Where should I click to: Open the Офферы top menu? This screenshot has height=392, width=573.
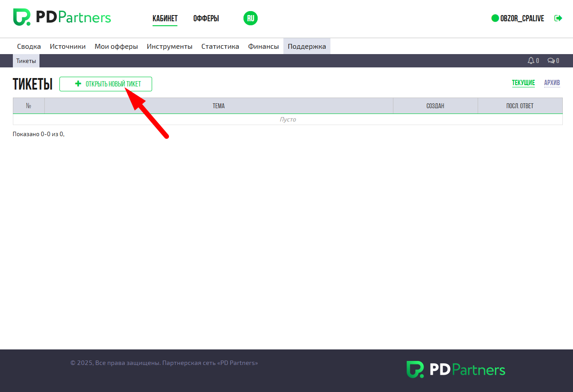pyautogui.click(x=206, y=19)
